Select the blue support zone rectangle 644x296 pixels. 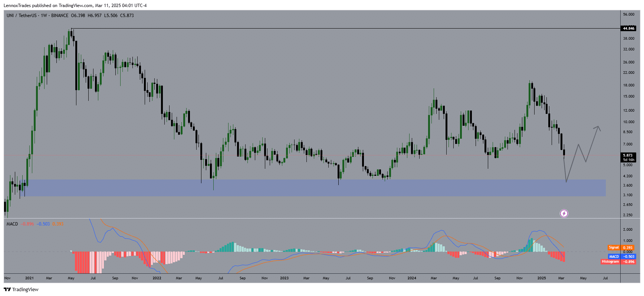tap(315, 188)
